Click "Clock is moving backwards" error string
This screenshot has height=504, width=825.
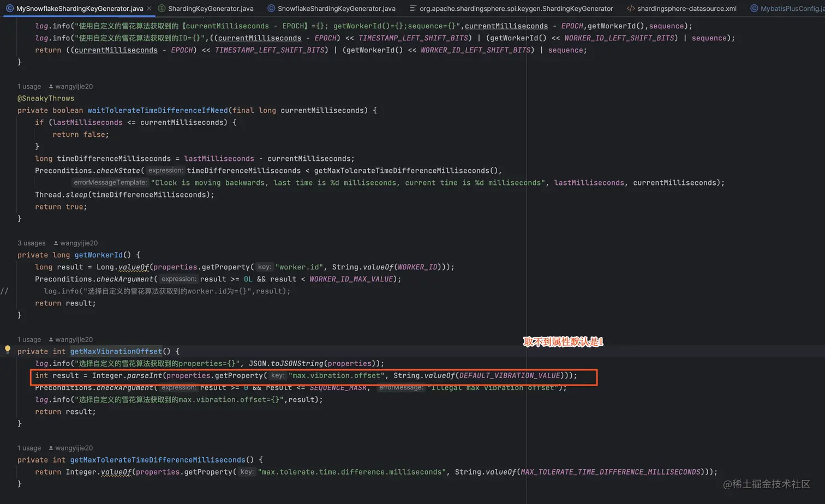click(349, 183)
